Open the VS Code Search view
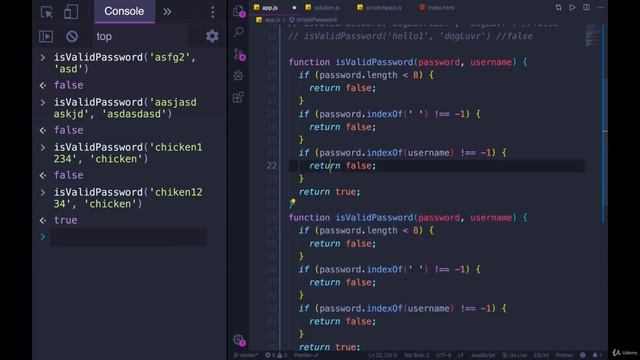 pyautogui.click(x=238, y=32)
